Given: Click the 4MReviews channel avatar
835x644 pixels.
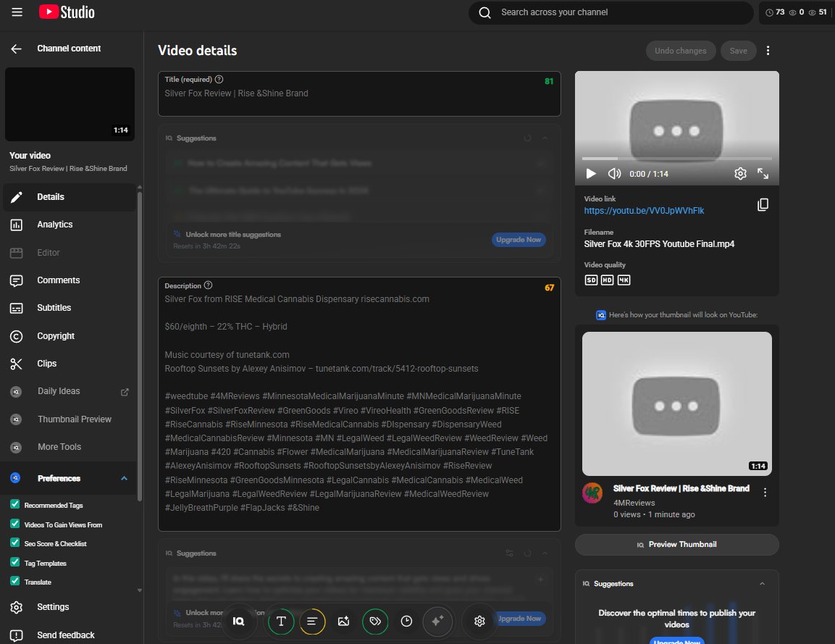Looking at the screenshot, I should coord(592,493).
